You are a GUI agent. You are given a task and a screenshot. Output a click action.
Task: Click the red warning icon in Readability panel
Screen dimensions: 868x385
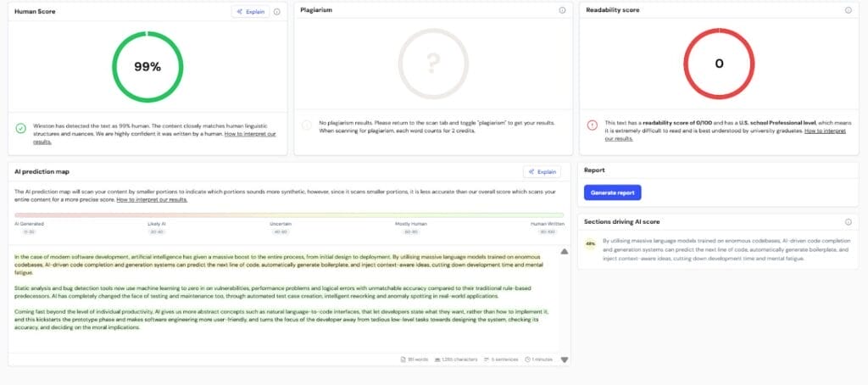click(x=593, y=125)
